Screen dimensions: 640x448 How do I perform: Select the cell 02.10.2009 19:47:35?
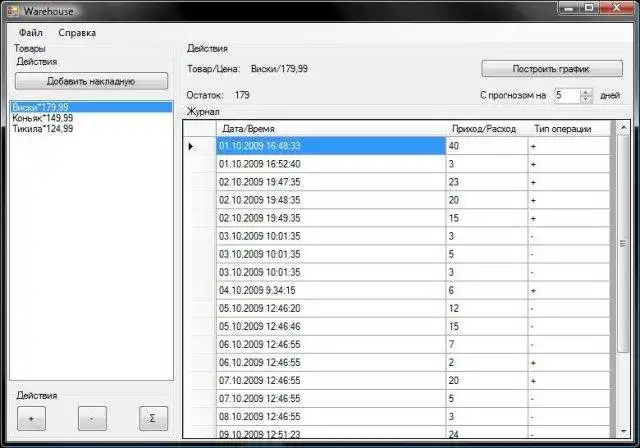point(331,182)
